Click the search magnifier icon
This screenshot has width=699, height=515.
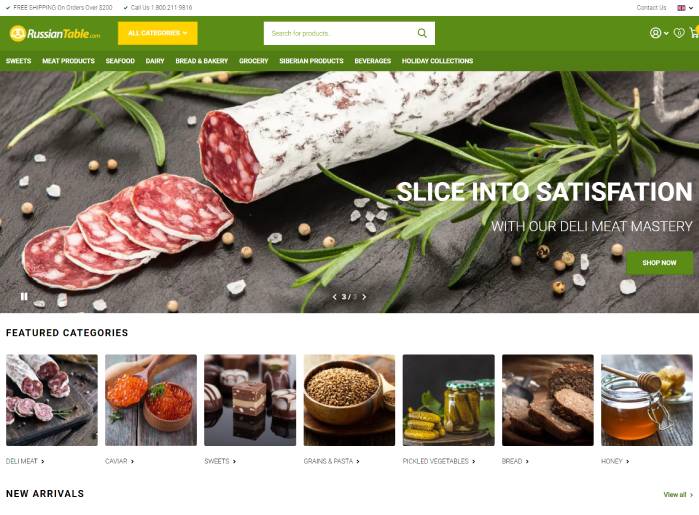[x=422, y=33]
